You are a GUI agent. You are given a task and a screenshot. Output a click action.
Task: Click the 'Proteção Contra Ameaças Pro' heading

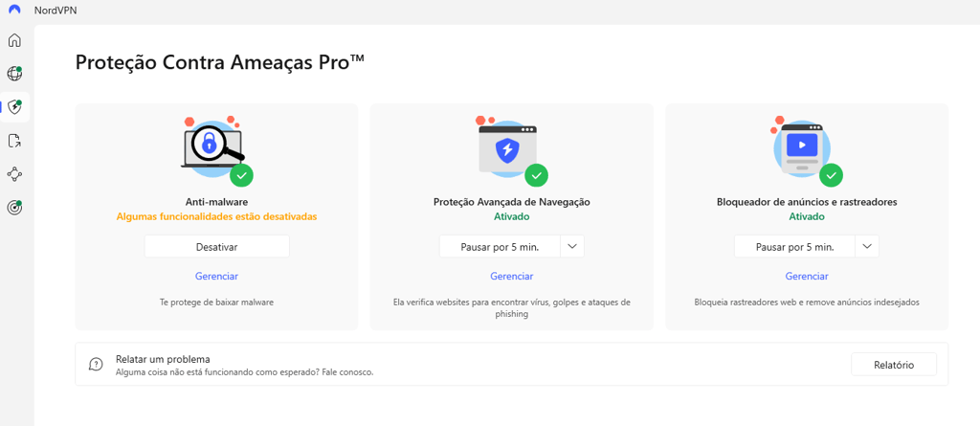coord(220,63)
